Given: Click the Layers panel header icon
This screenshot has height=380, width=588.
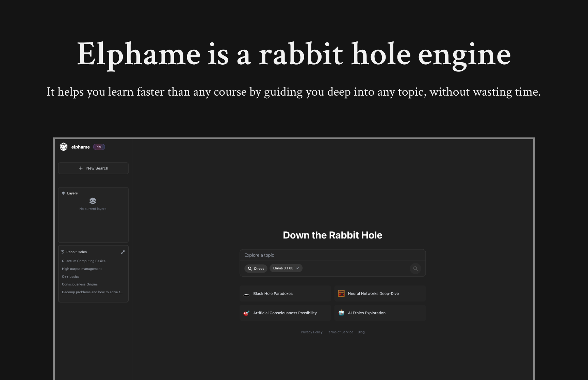Looking at the screenshot, I should pos(63,193).
